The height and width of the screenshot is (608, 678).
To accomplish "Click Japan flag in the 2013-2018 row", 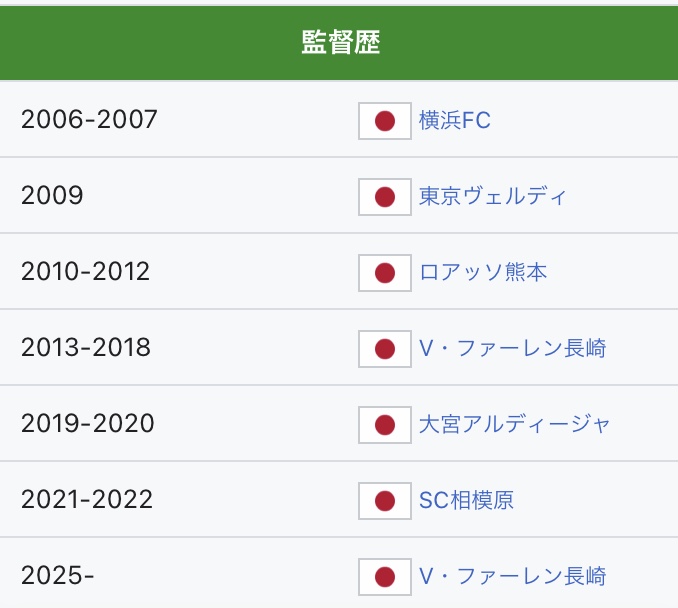I will click(385, 349).
